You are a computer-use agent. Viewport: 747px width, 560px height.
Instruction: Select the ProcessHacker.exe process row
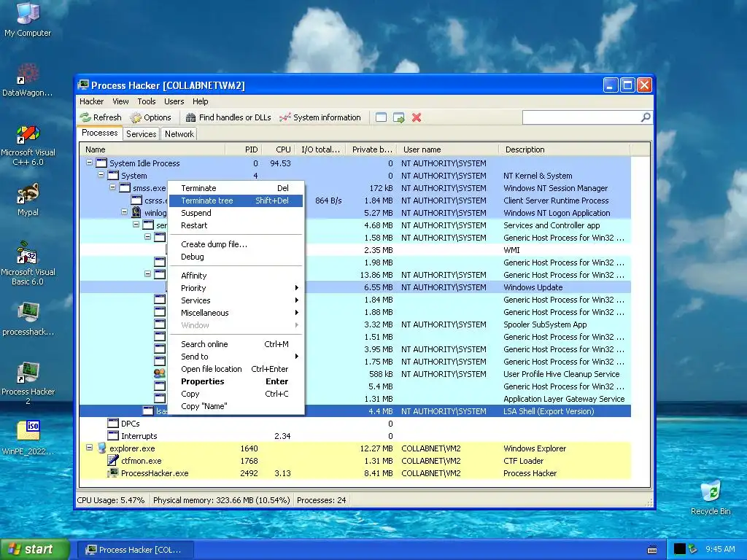pyautogui.click(x=355, y=473)
